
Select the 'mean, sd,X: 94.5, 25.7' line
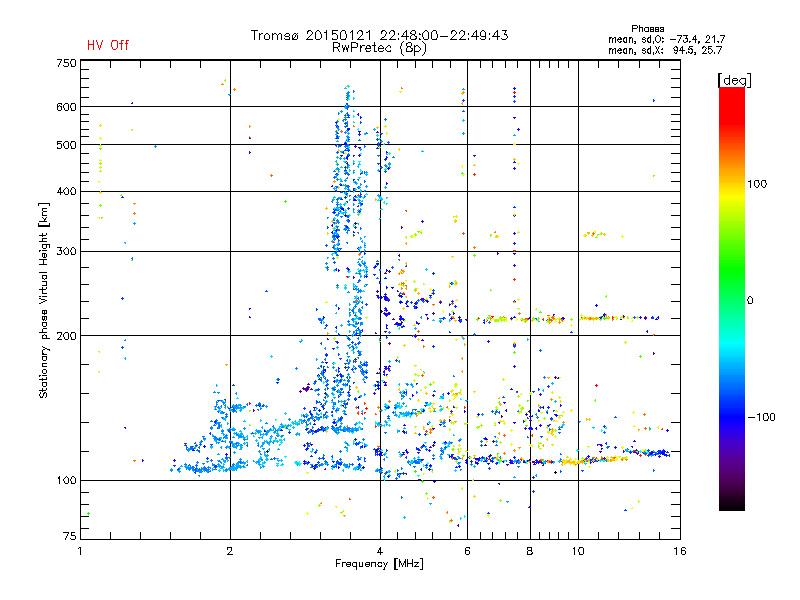point(665,50)
